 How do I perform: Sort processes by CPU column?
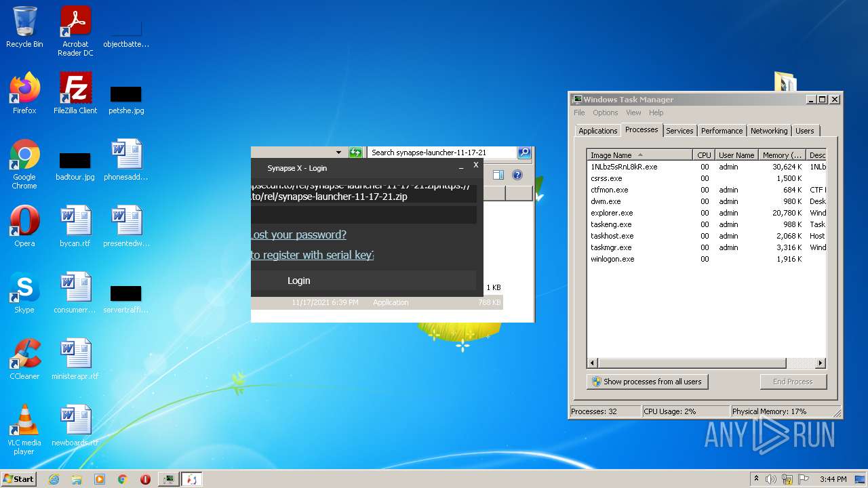704,155
